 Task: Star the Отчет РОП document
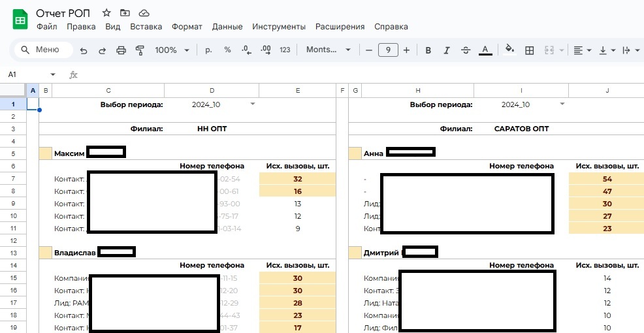(x=106, y=12)
